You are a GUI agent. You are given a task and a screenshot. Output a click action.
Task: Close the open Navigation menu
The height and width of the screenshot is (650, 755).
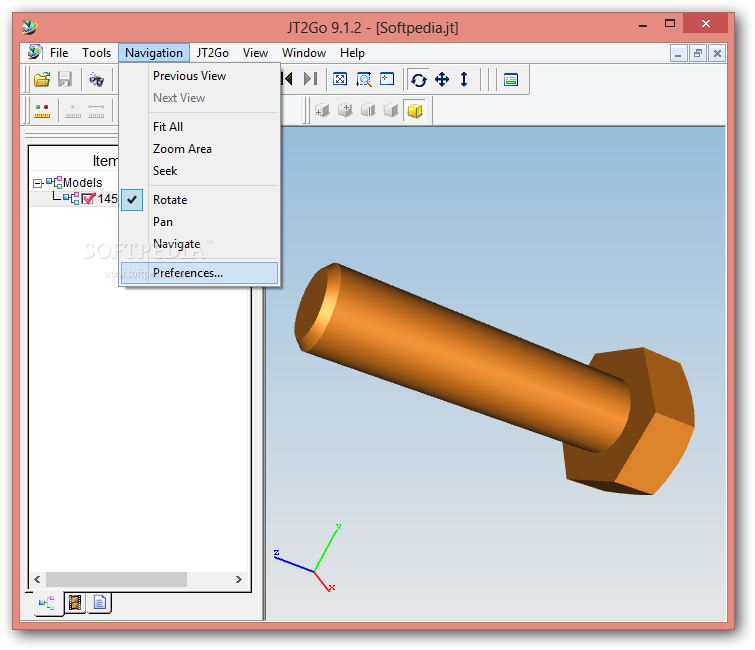click(x=154, y=52)
